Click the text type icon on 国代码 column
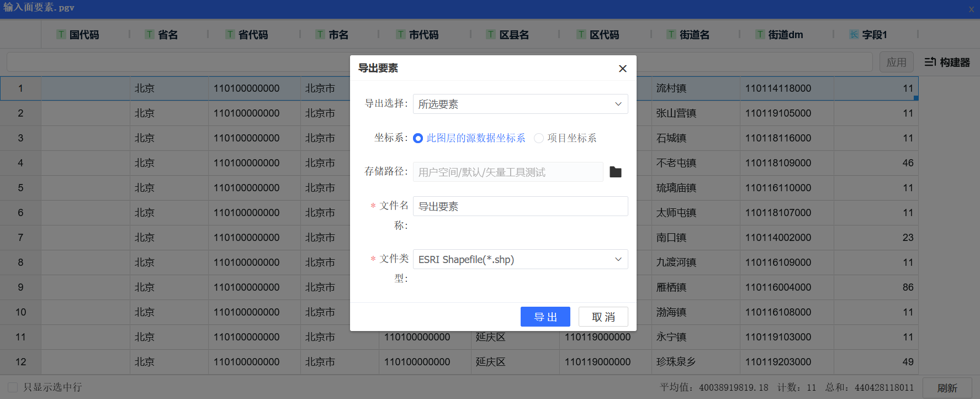980x399 pixels. 61,35
